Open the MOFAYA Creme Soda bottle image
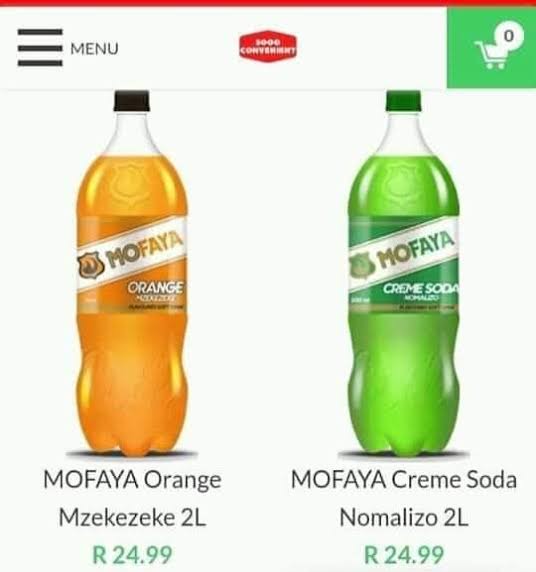 404,274
